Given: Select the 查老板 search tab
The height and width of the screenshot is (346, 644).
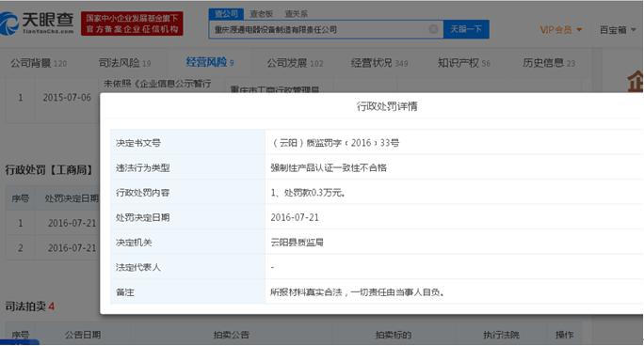Looking at the screenshot, I should coord(261,14).
